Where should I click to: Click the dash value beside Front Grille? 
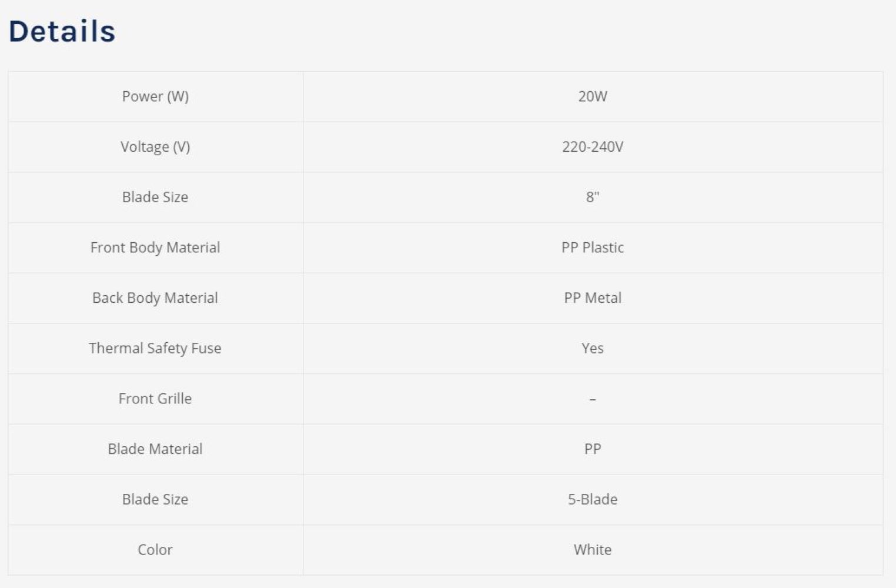tap(593, 399)
